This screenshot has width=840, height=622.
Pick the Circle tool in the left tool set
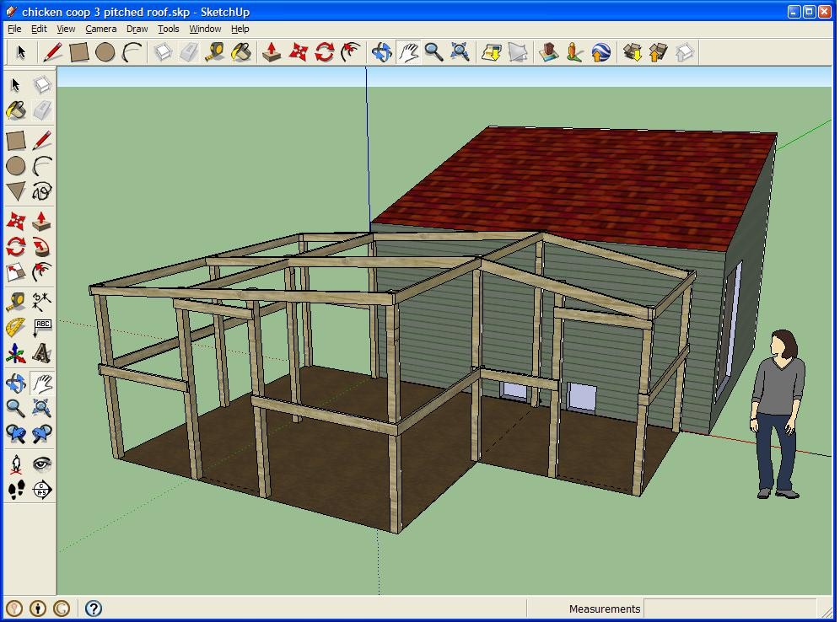(15, 166)
